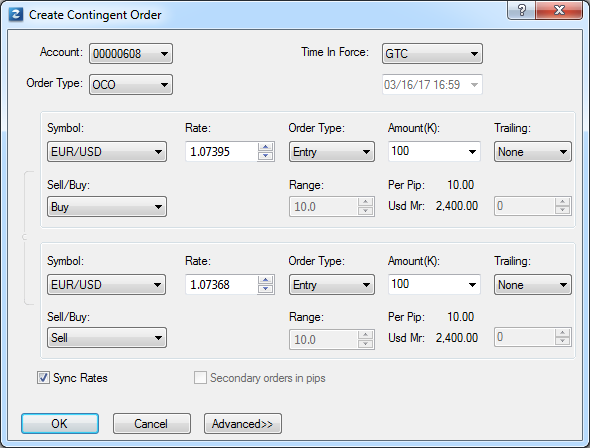Screen dimensions: 590x448
Task: Click the Cancel button
Action: pyautogui.click(x=152, y=424)
